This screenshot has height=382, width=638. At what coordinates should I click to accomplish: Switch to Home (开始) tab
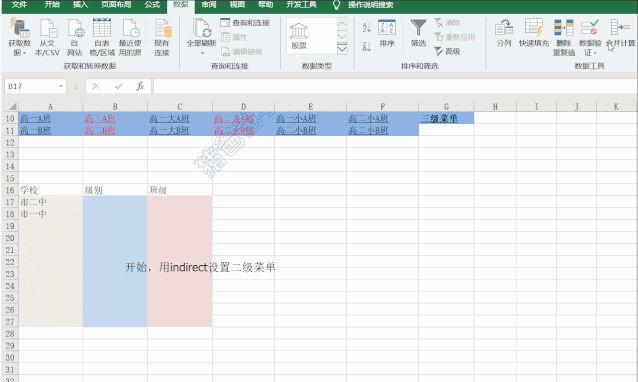click(x=52, y=5)
